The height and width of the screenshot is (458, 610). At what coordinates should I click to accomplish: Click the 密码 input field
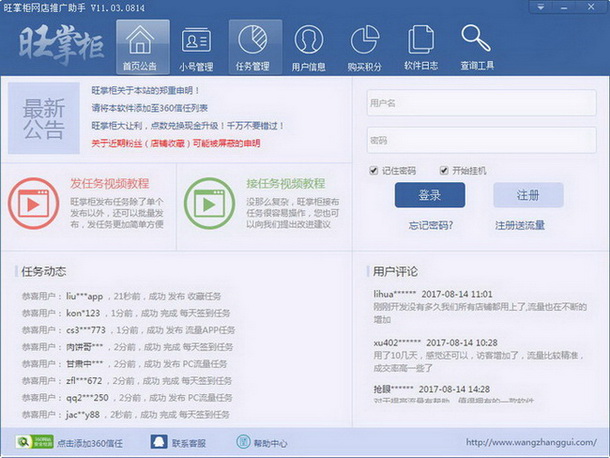[481, 140]
